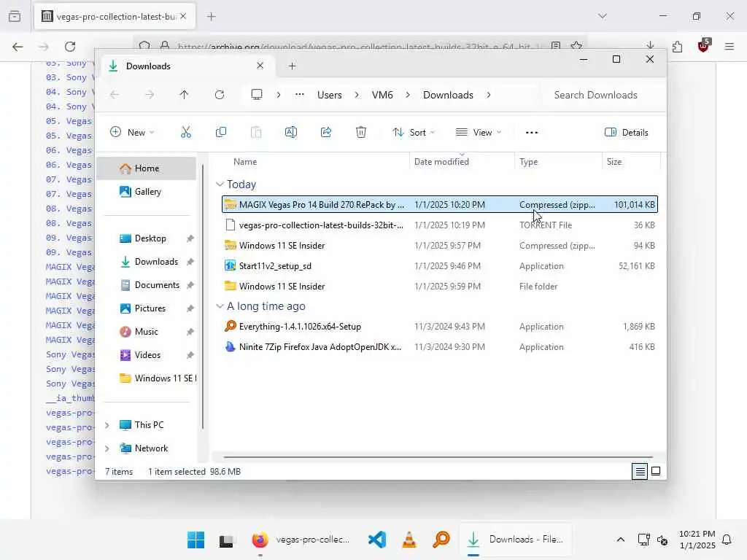
Task: Click the Firefox address bar URL
Action: [360, 47]
